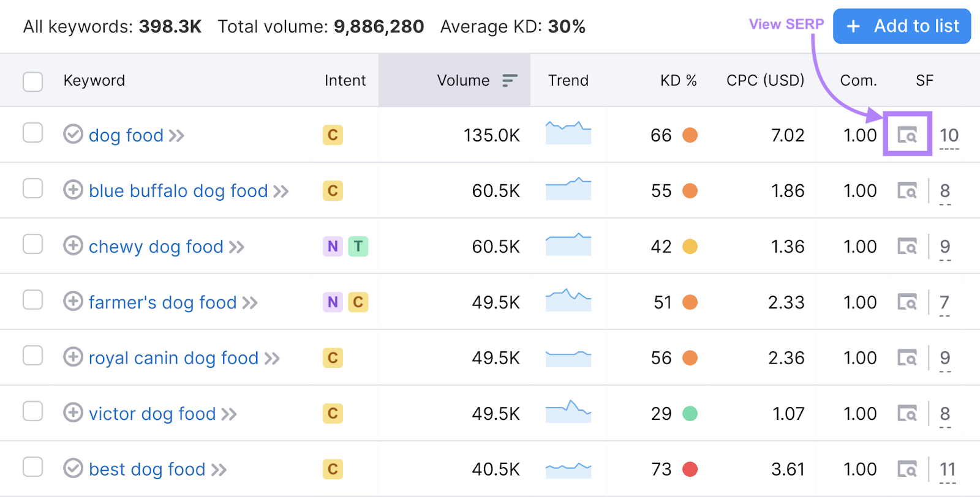Open View SERP icon for dog food
The height and width of the screenshot is (497, 980).
point(907,135)
